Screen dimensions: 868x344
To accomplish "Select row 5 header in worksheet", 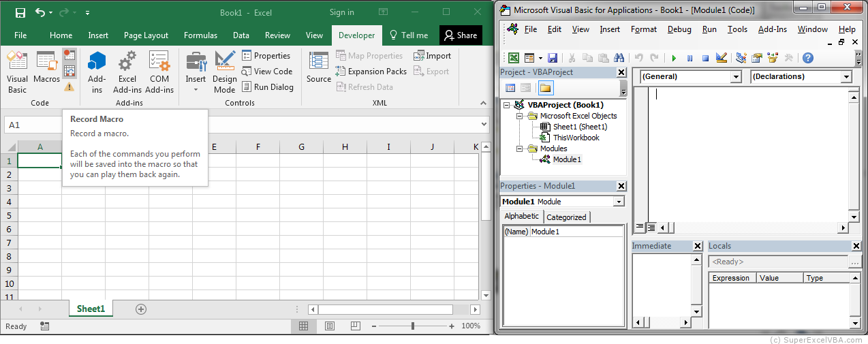I will click(9, 215).
